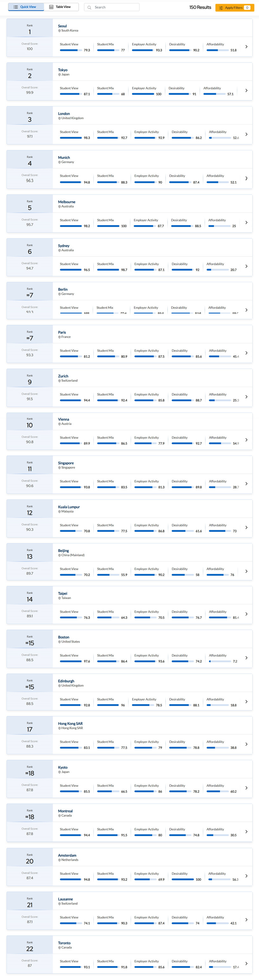Click the location pin beside Switzerland for Zurich

pyautogui.click(x=59, y=381)
